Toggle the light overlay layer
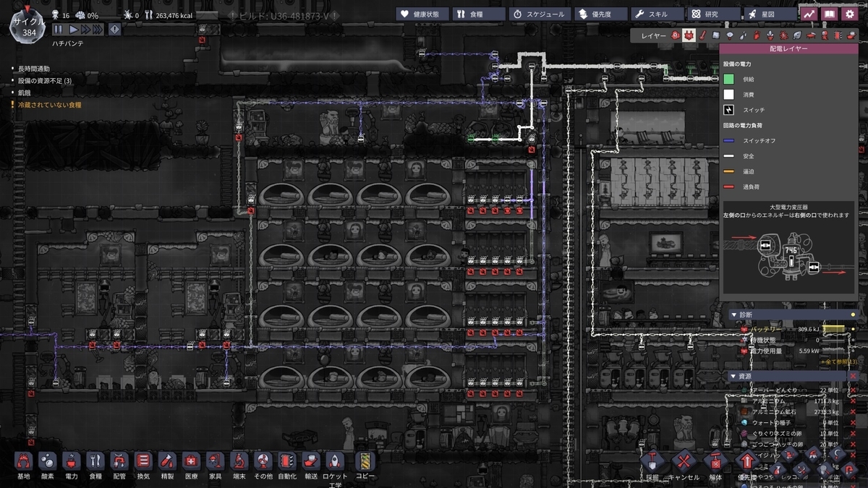Image resolution: width=868 pixels, height=488 pixels. coord(729,35)
